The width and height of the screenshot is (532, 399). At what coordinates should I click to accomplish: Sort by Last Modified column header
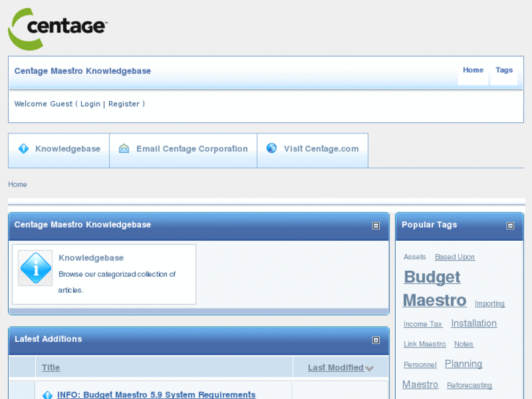336,368
